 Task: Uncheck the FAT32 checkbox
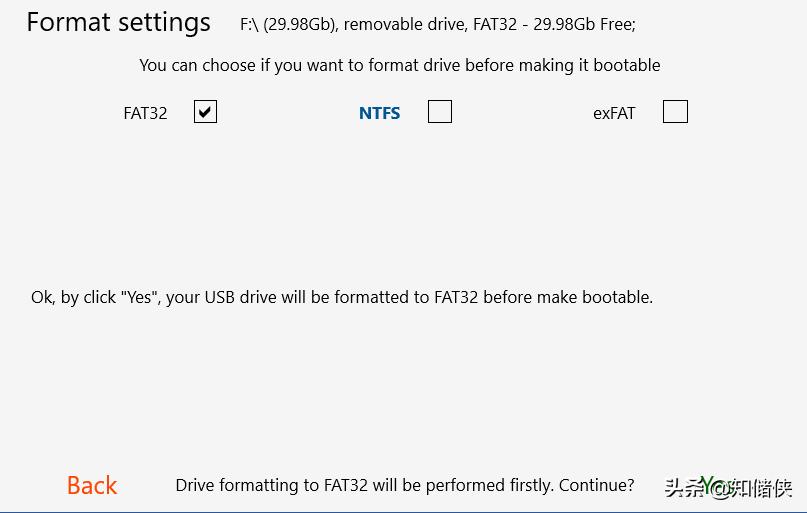205,112
